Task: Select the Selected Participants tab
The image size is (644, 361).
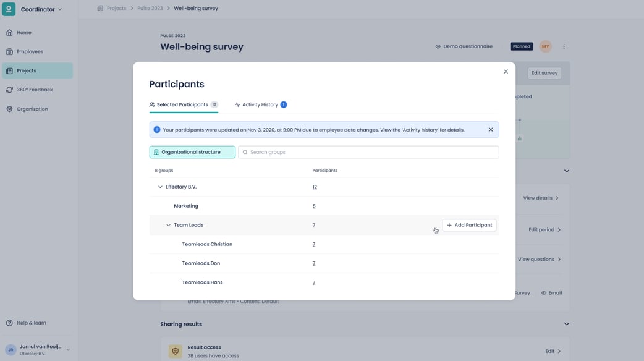Action: pos(183,104)
